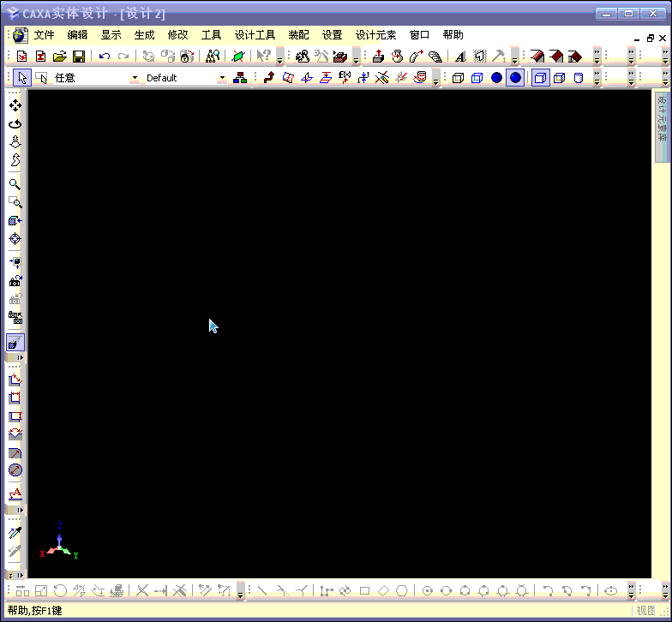This screenshot has height=622, width=672.
Task: Click the hierarchy tree icon beside Default
Action: 240,77
